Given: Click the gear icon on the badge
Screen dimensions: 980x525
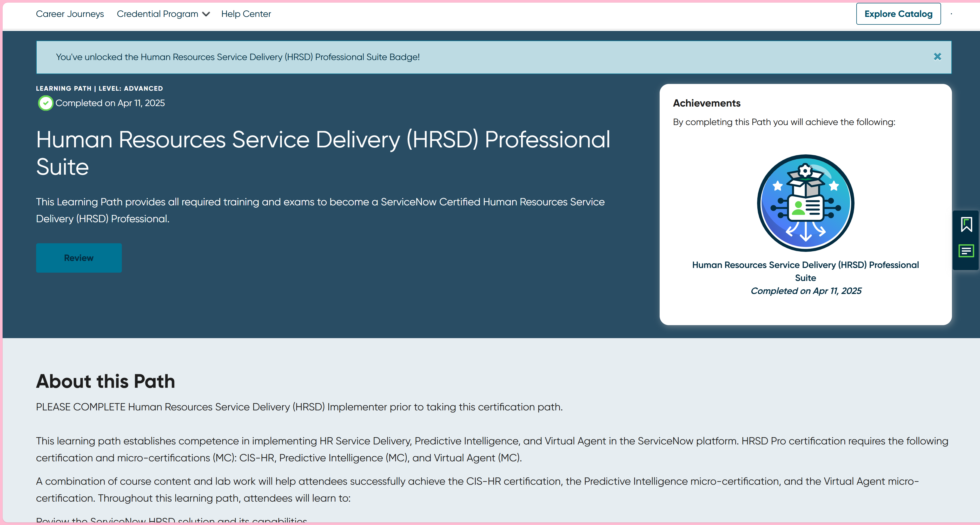Looking at the screenshot, I should (805, 171).
